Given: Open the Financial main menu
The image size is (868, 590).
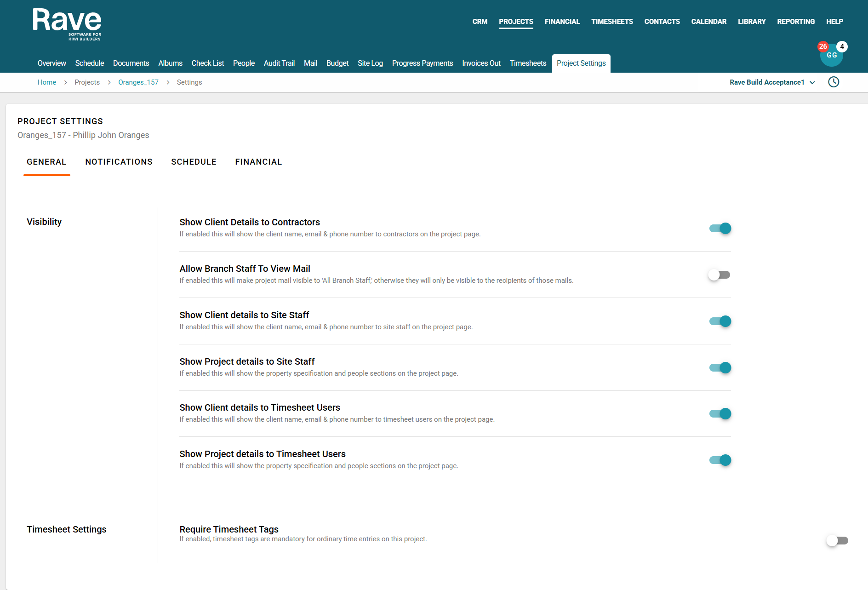Looking at the screenshot, I should pos(562,22).
